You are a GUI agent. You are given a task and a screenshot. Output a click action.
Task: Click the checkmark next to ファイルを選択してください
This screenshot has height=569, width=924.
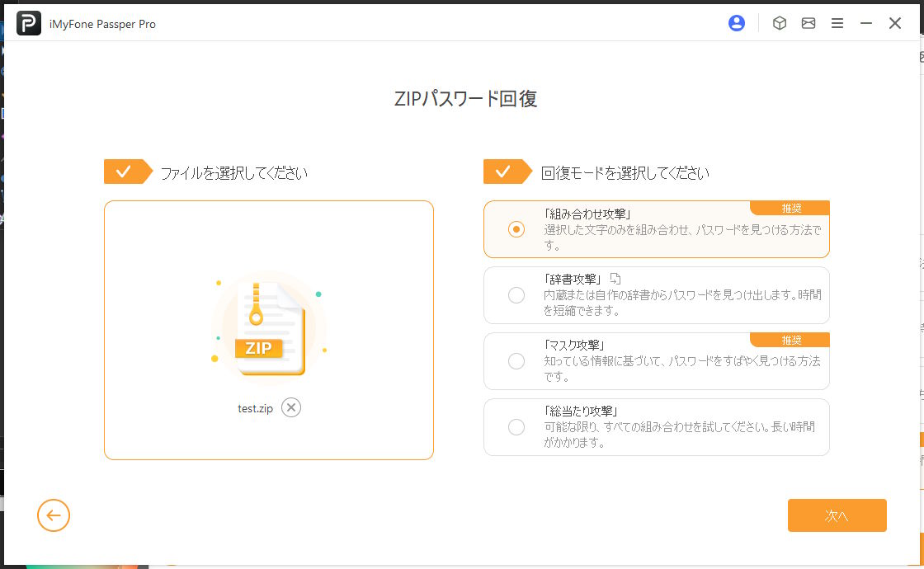[x=124, y=172]
